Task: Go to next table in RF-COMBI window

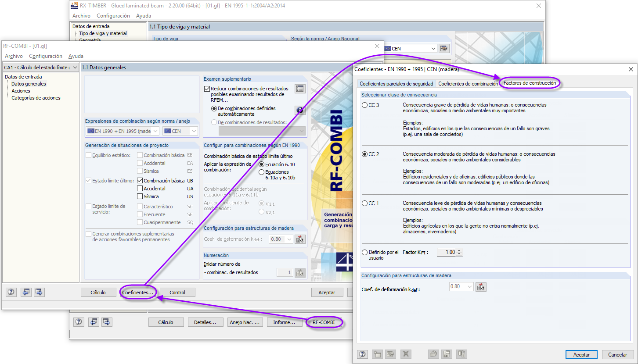Action: click(x=40, y=292)
